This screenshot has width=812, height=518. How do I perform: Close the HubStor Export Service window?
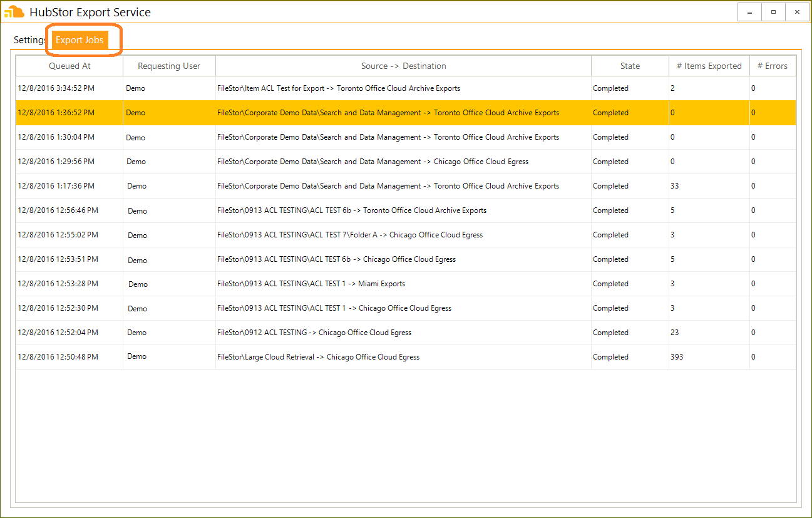tap(797, 12)
